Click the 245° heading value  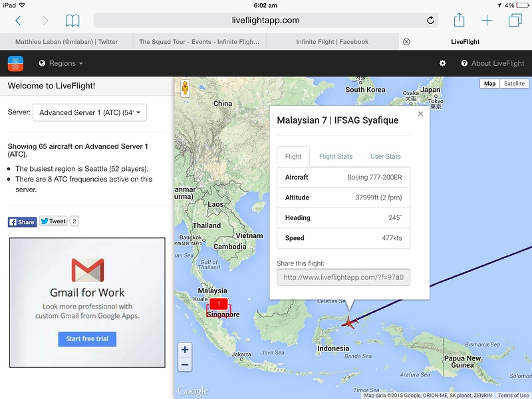tap(395, 217)
